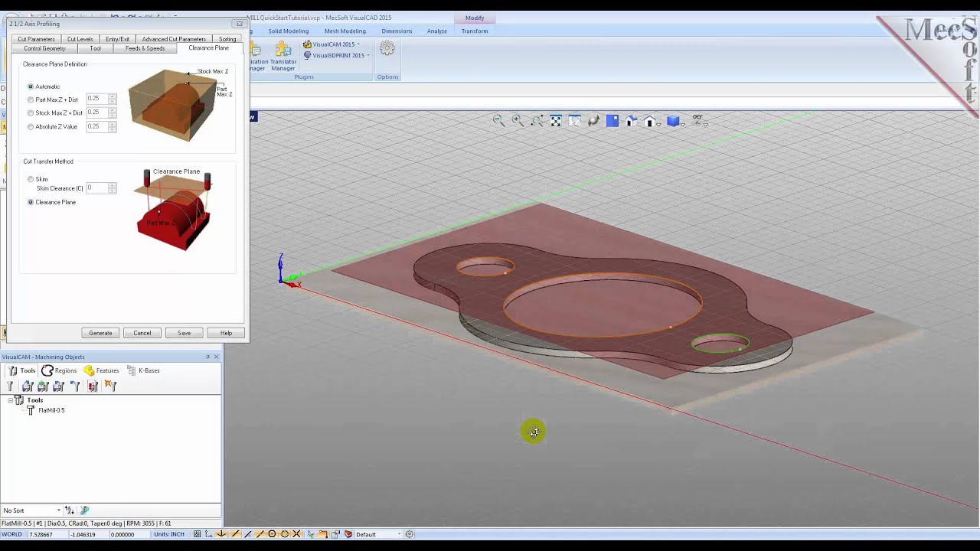Image resolution: width=980 pixels, height=551 pixels.
Task: Zoom out with the minus magnifier icon
Action: [x=498, y=121]
